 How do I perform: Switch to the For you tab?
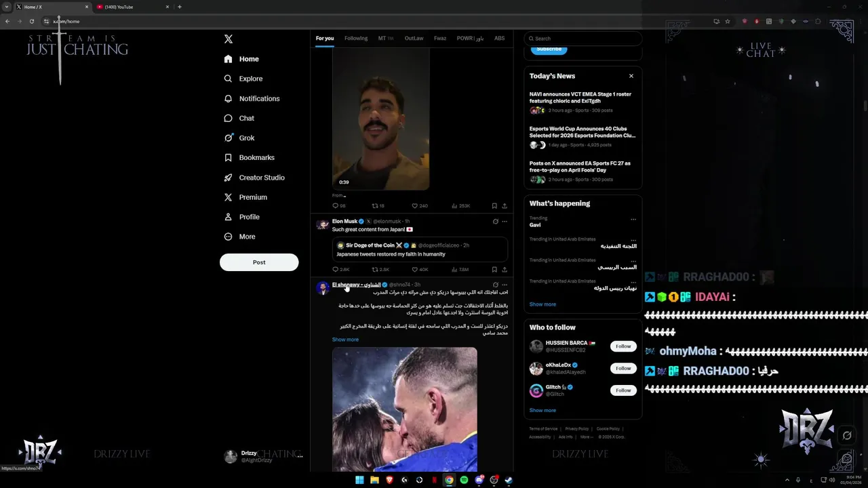[325, 39]
